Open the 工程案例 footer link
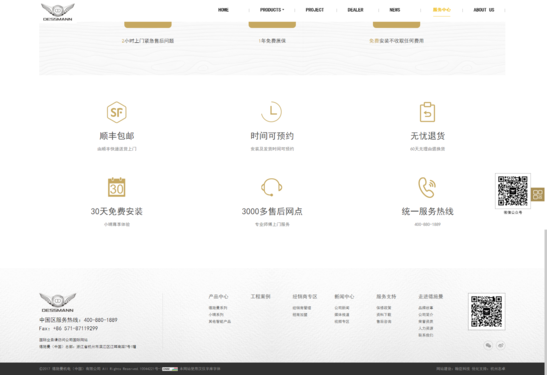The height and width of the screenshot is (375, 547). pos(260,297)
